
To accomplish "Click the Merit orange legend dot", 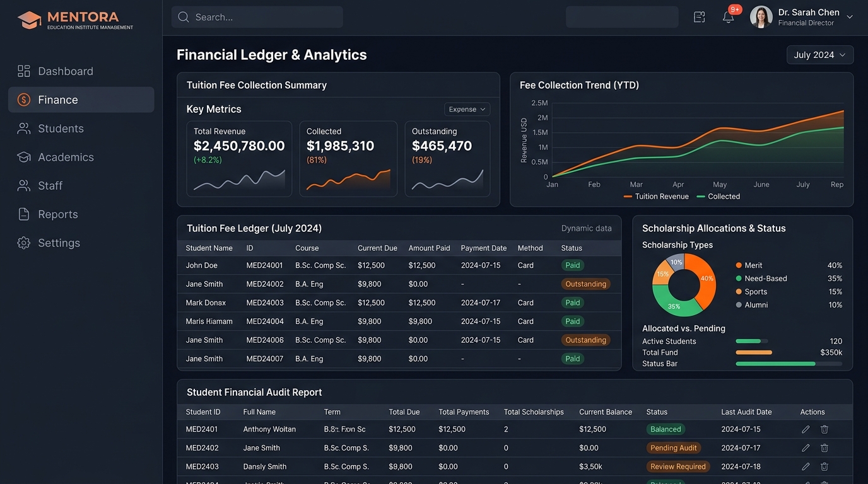I will coord(739,265).
